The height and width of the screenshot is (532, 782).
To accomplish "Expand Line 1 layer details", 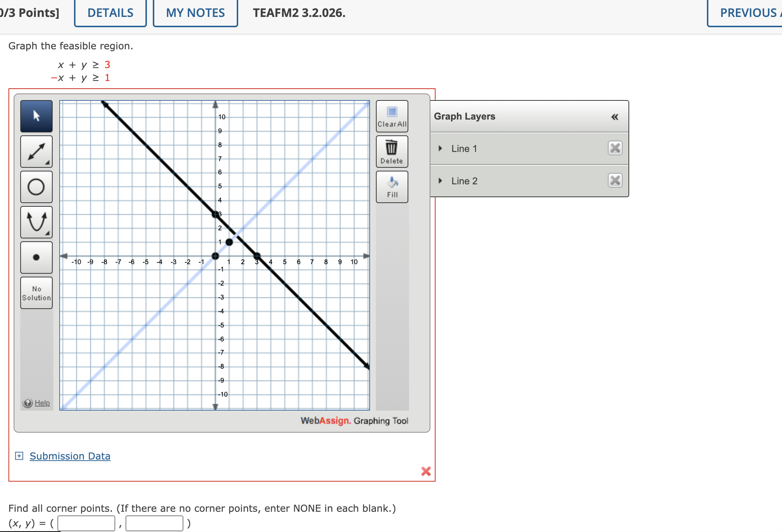I will pos(440,148).
